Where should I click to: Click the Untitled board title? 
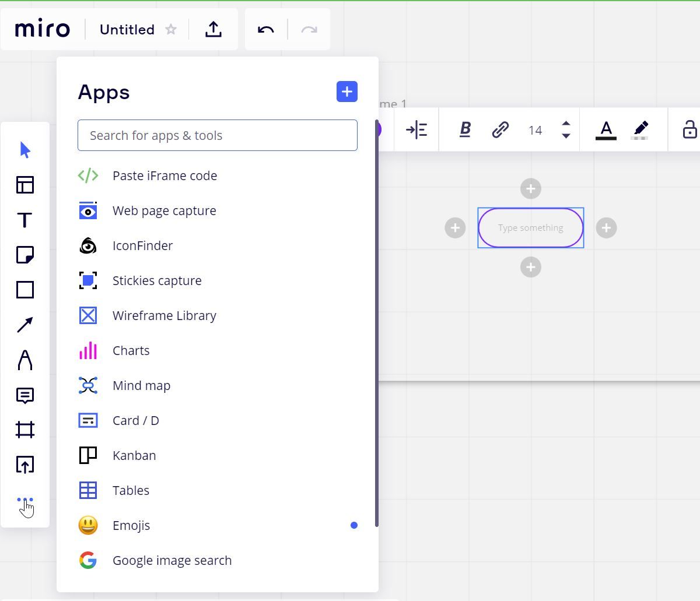click(x=127, y=29)
